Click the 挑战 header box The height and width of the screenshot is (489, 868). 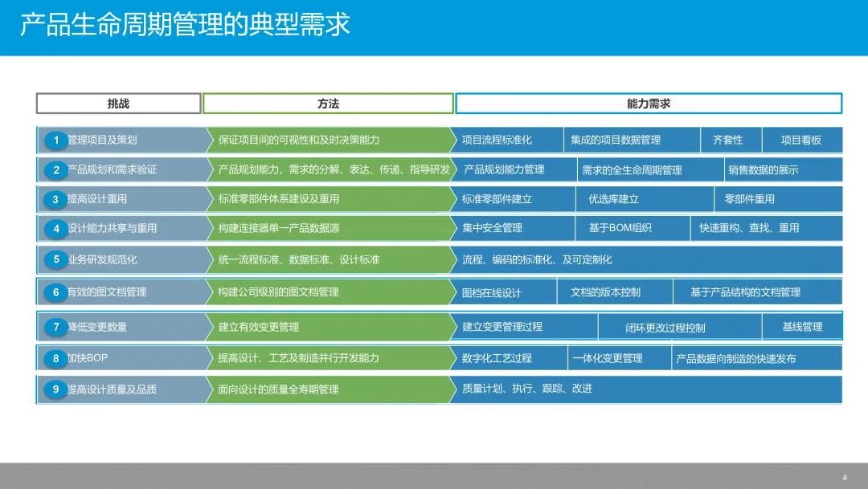pos(118,104)
